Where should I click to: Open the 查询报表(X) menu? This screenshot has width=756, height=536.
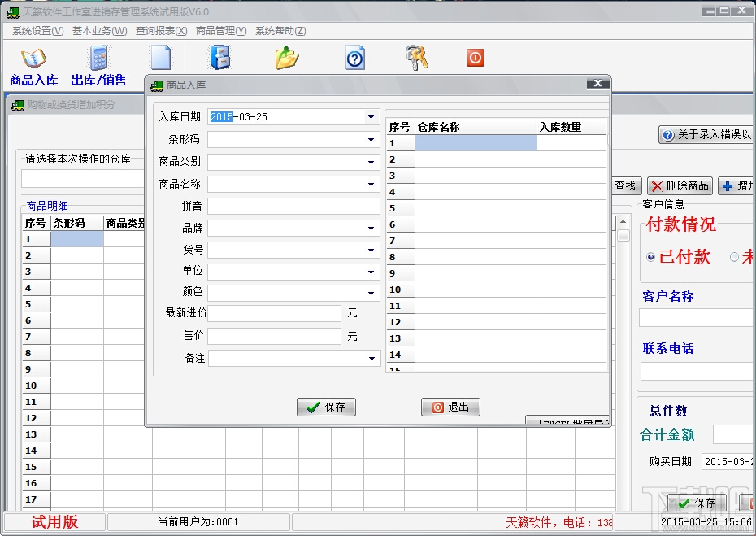161,31
